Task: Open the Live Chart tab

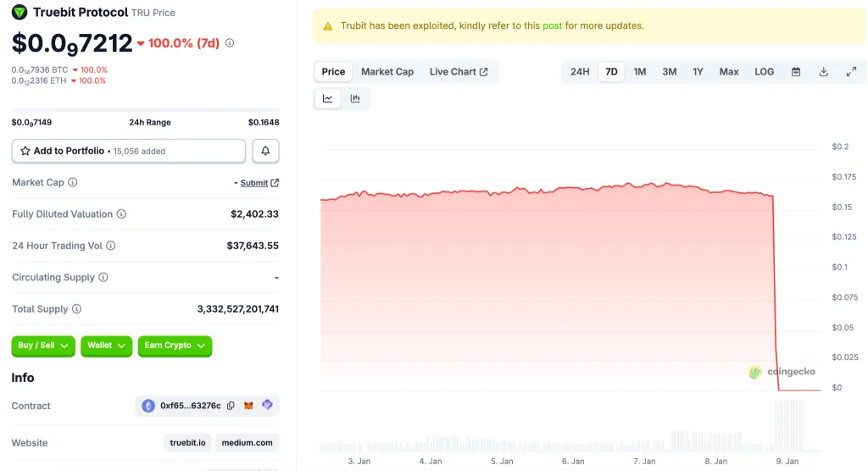Action: coord(459,72)
